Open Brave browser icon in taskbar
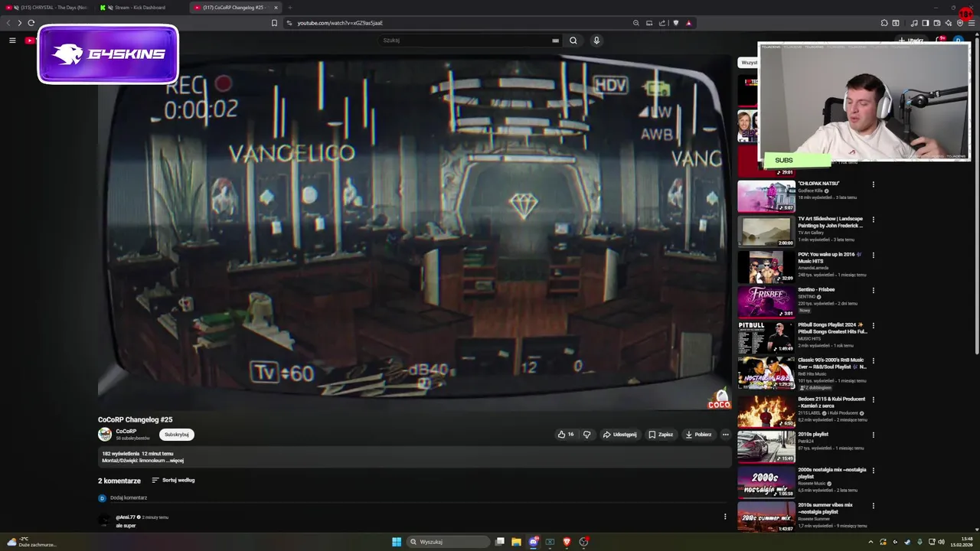980x551 pixels. tap(567, 542)
